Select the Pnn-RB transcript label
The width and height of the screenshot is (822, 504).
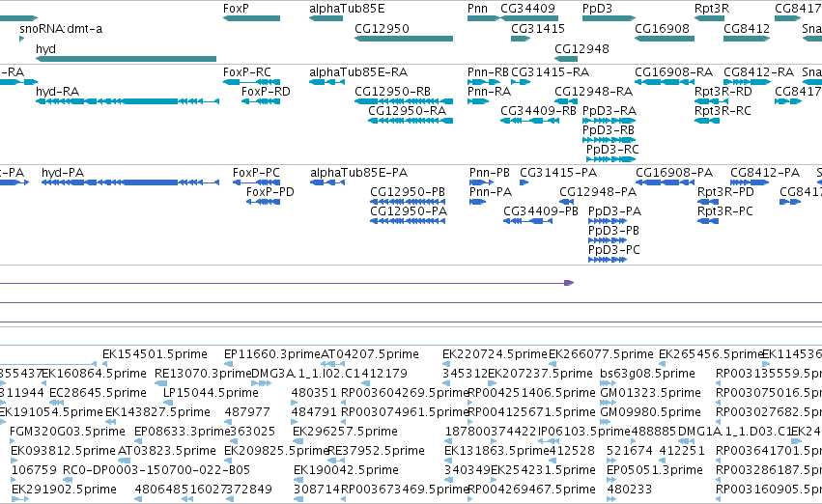click(488, 72)
